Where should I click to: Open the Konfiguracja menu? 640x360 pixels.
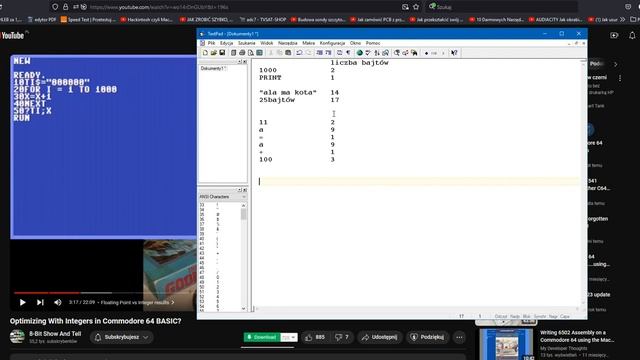[332, 43]
